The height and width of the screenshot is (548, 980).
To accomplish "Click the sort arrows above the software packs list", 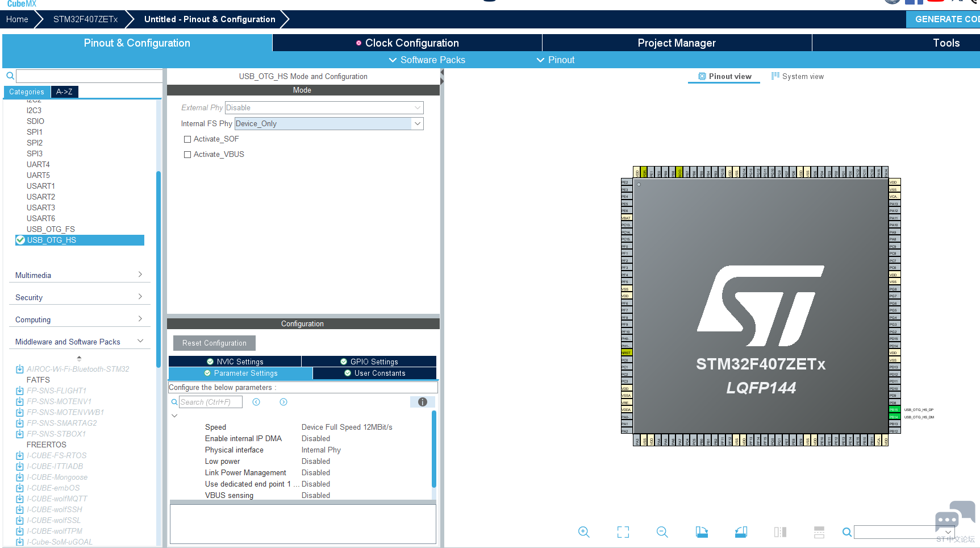I will point(79,358).
